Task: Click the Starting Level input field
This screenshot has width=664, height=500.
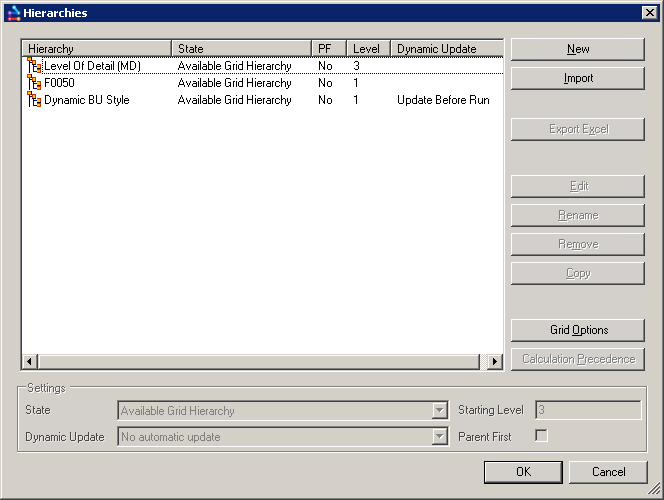Action: (587, 410)
